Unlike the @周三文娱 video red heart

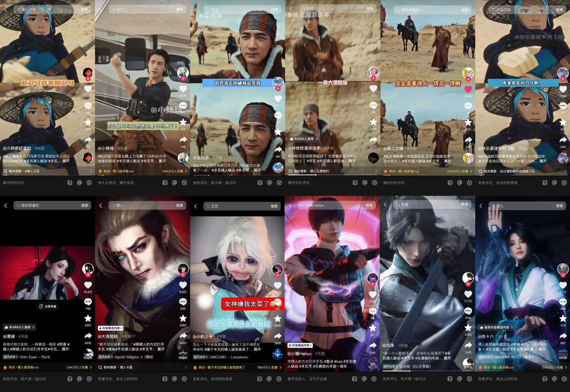pos(468,89)
